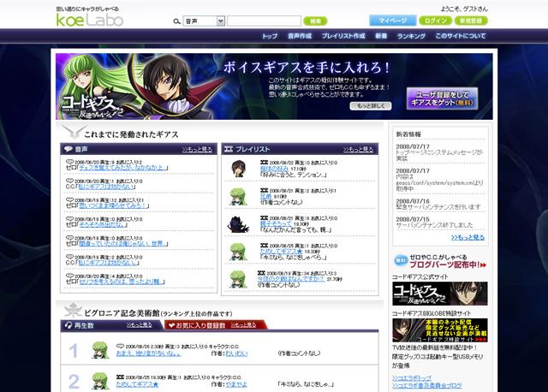Open the playlist link 親子そろって
This screenshot has height=392, width=548.
click(x=276, y=223)
